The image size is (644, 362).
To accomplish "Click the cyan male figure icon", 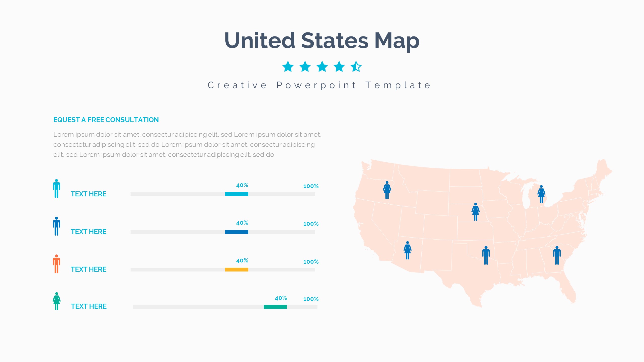I will [x=56, y=189].
